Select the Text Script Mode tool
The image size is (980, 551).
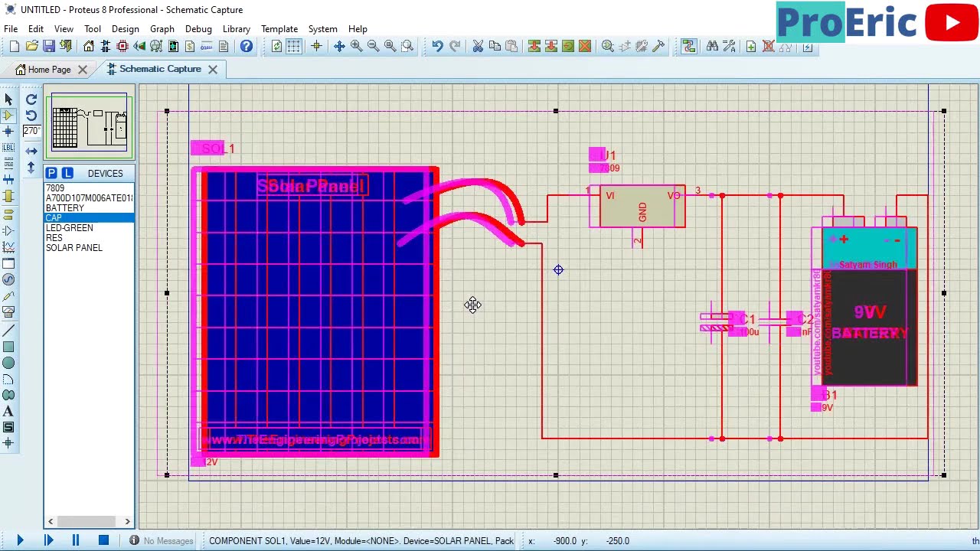8,164
